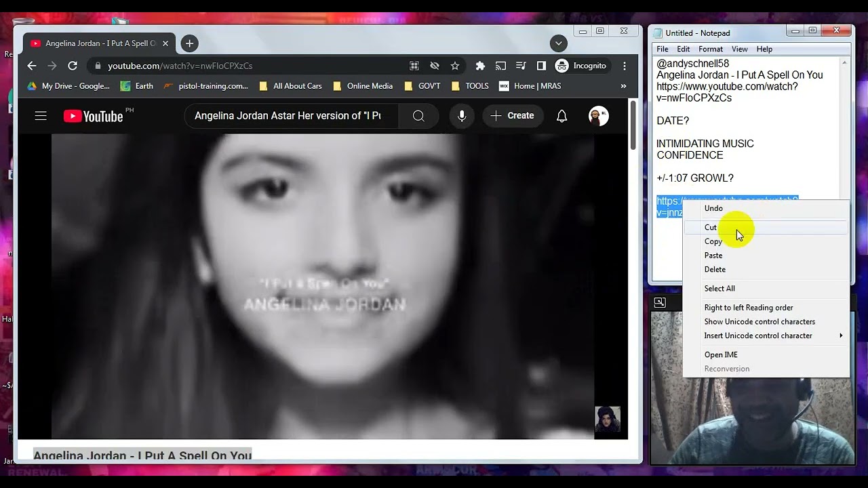The image size is (868, 488).
Task: Click 'INTIMIDATING MUSIC' line in Notepad
Action: pyautogui.click(x=705, y=144)
